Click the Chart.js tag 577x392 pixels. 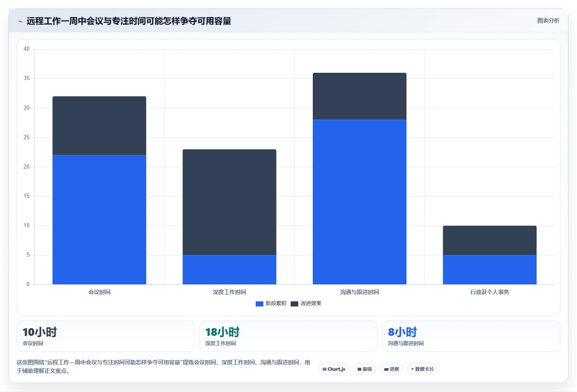(x=334, y=369)
